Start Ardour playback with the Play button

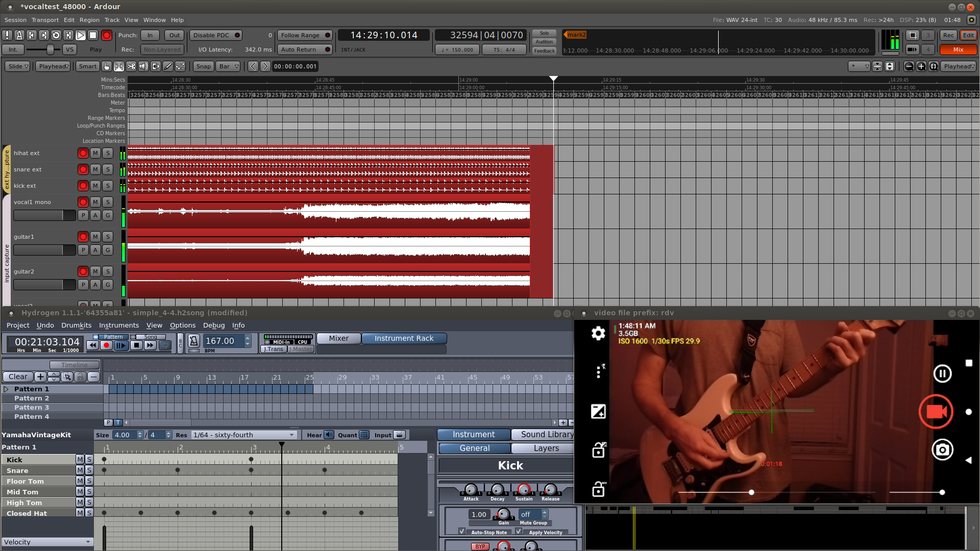[x=81, y=35]
